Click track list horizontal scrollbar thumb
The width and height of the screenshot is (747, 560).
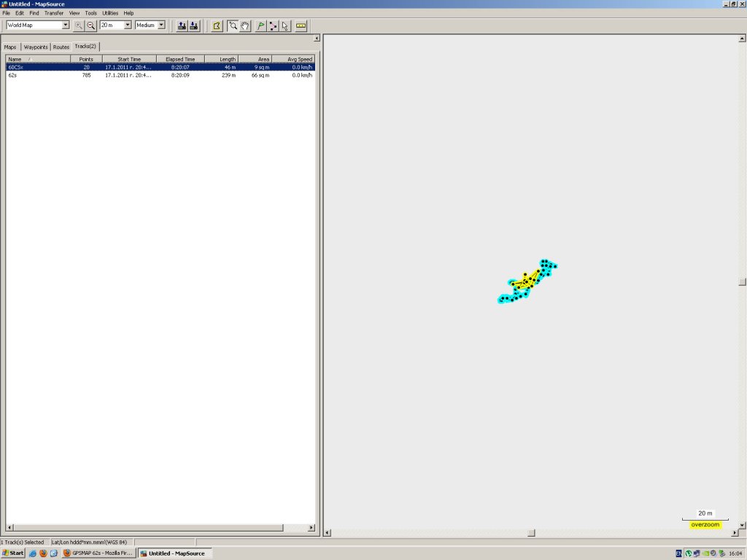pyautogui.click(x=148, y=528)
